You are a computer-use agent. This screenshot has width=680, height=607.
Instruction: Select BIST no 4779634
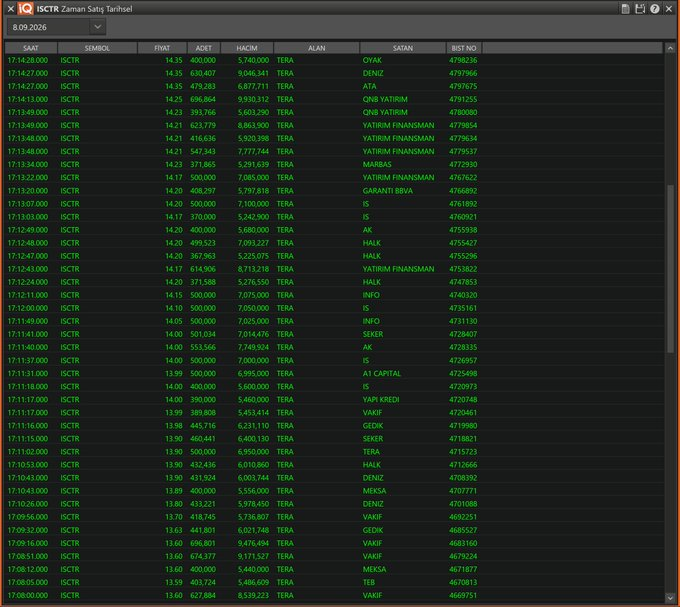(x=463, y=138)
